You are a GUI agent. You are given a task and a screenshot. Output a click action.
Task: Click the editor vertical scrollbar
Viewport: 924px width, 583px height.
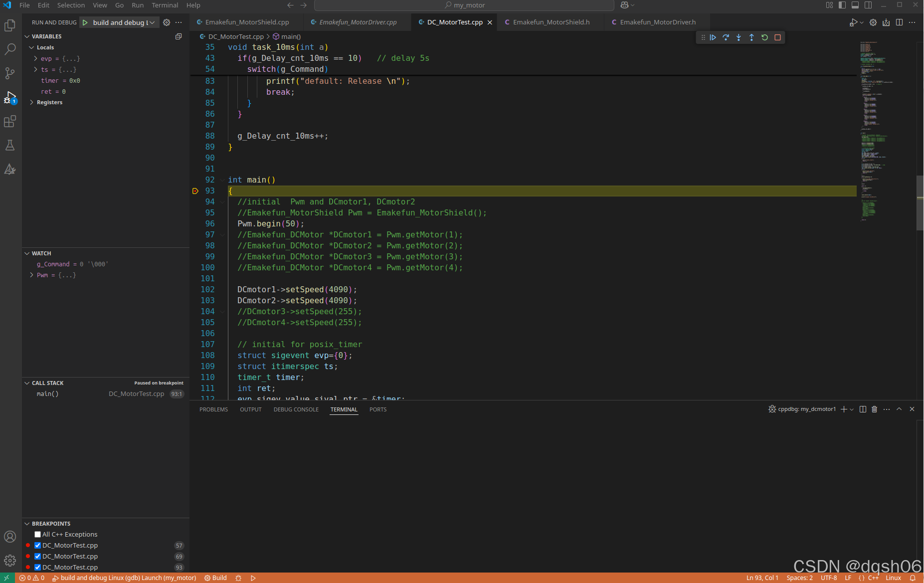(x=920, y=202)
